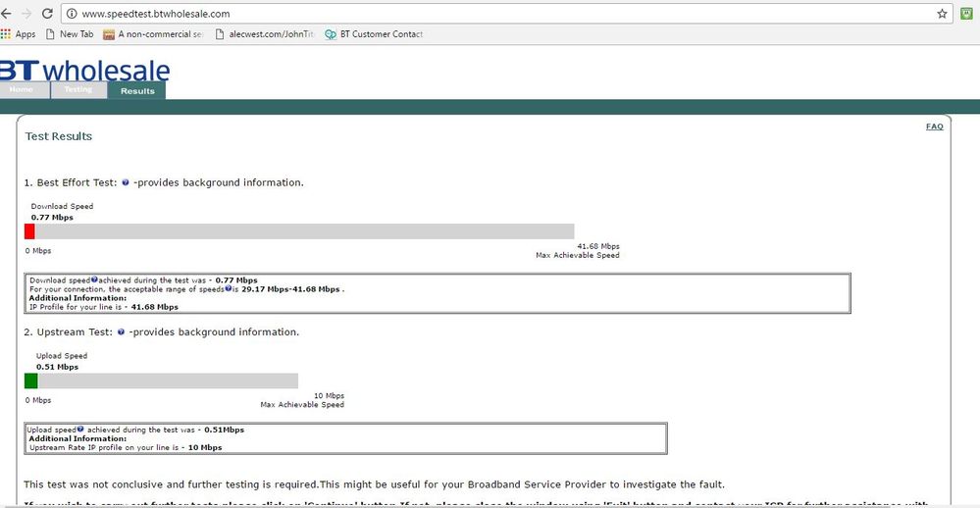Screen dimensions: 980x508
Task: Switch to the Home tab
Action: (x=24, y=90)
